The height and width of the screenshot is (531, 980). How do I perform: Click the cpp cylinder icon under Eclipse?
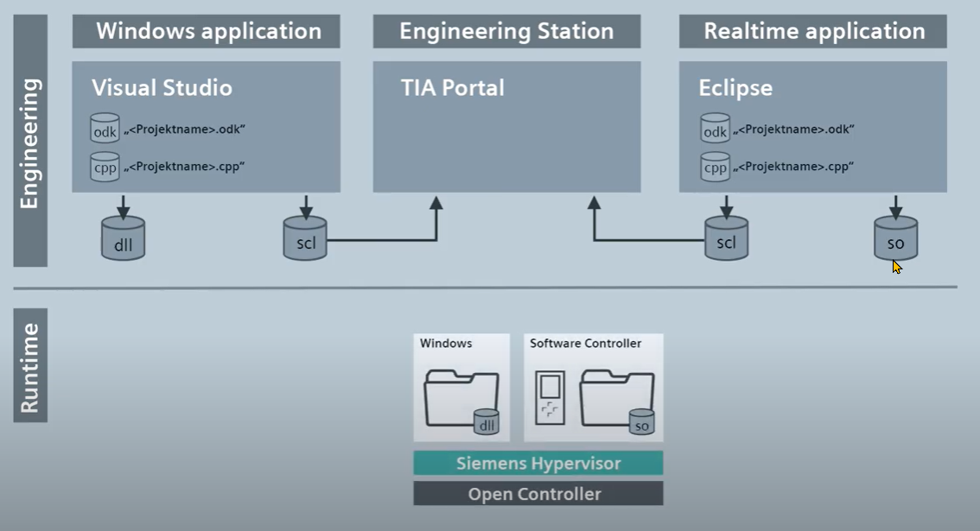click(715, 167)
